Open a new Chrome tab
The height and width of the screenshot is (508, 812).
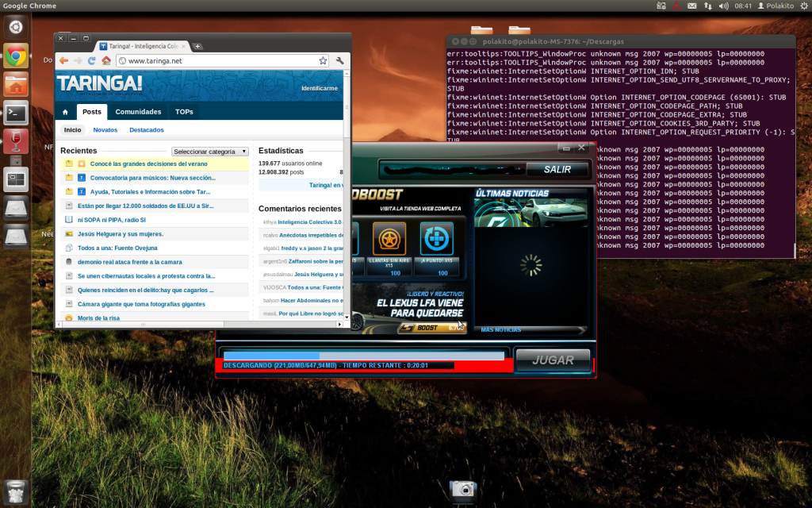click(197, 46)
